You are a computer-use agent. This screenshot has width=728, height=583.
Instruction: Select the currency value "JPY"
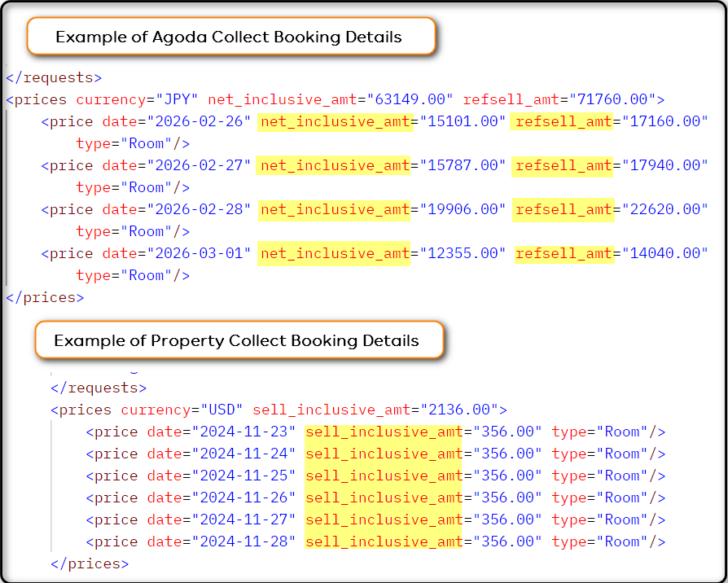177,99
